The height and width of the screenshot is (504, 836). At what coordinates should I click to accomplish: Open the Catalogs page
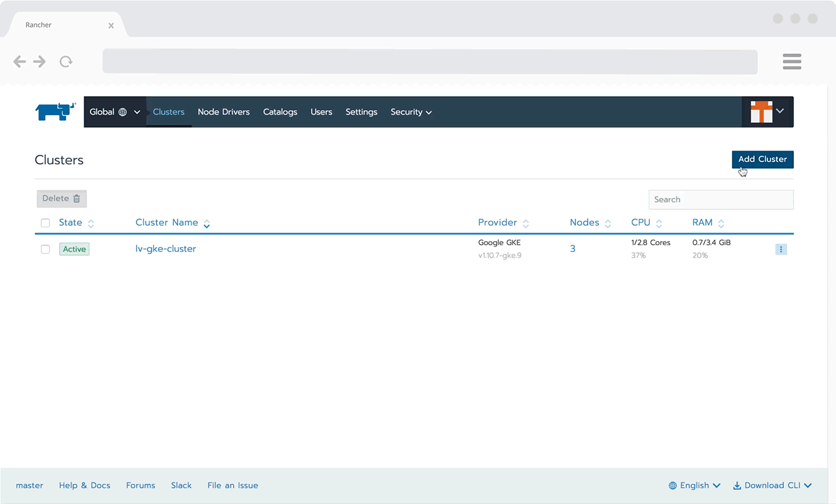coord(280,112)
